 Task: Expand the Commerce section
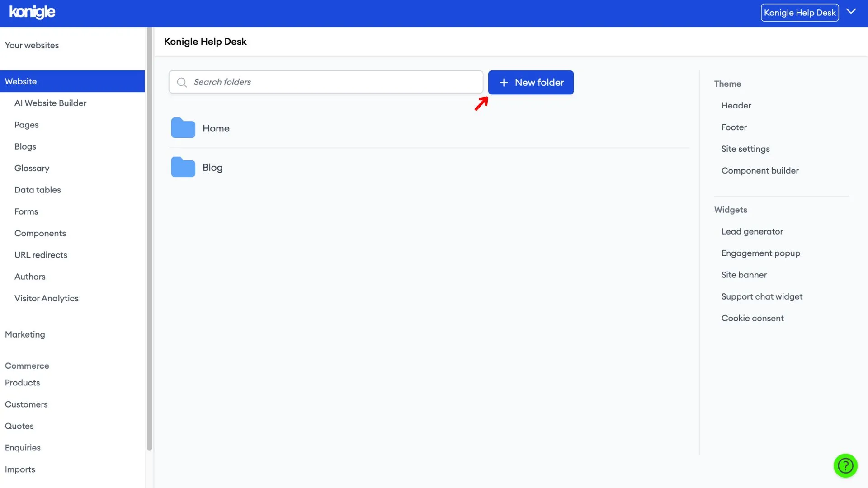click(x=26, y=365)
